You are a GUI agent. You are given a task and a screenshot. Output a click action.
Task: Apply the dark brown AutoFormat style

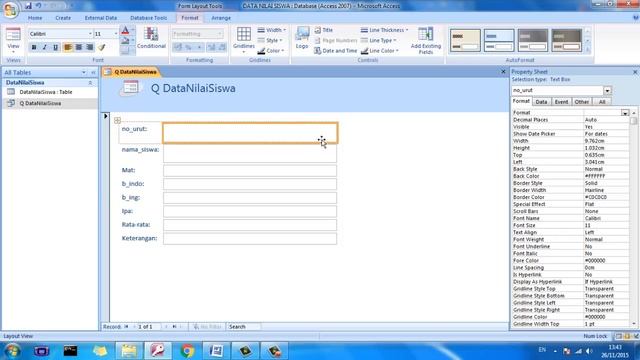tap(567, 40)
